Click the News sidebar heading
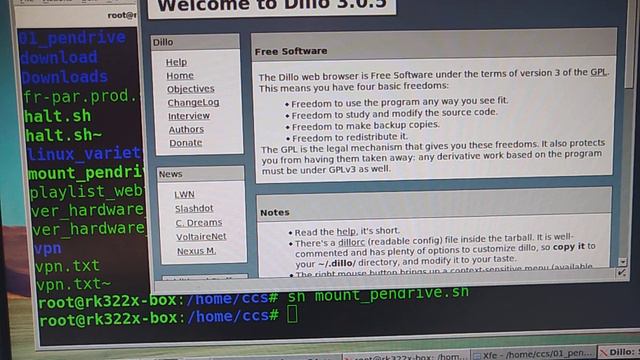Viewport: 640px width, 360px height. click(x=171, y=174)
